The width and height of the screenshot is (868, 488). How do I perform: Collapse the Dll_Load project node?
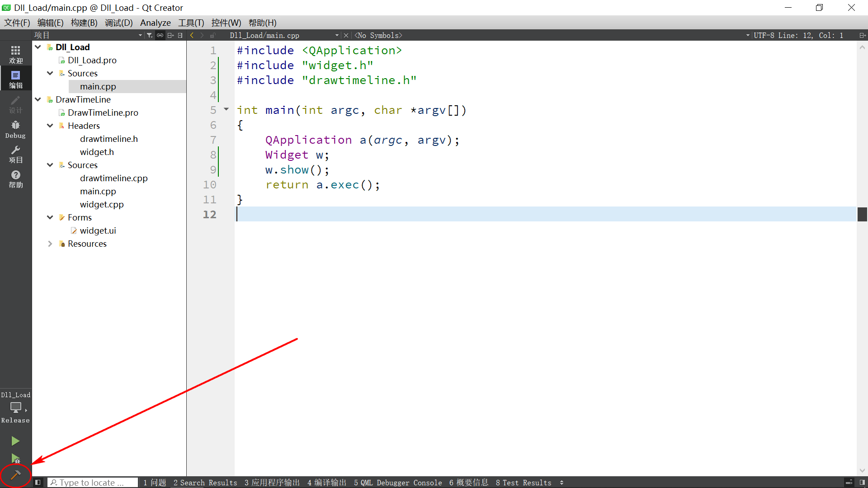38,47
